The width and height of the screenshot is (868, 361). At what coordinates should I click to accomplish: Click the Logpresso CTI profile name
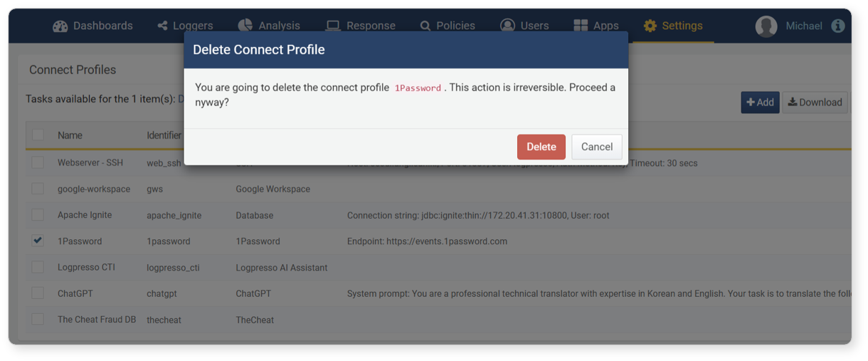[x=86, y=267]
